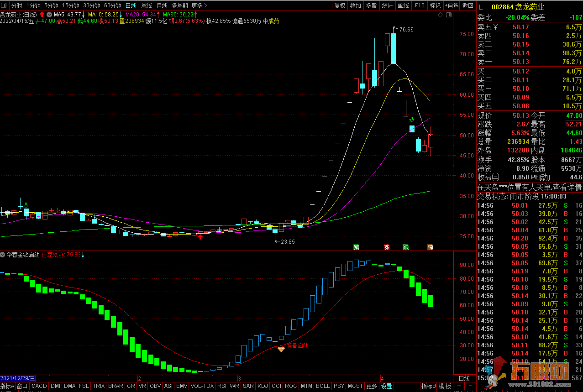
Task: Select the 指标A indicator tab
Action: [x=7, y=386]
